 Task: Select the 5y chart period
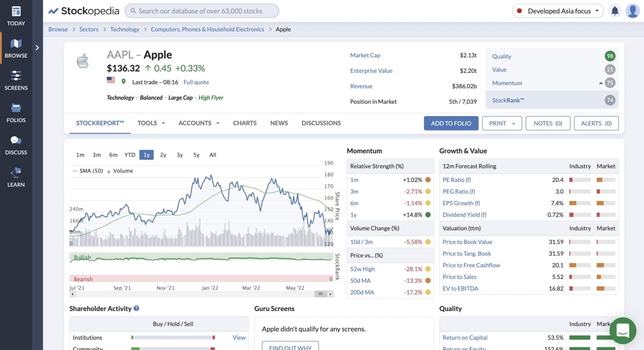pyautogui.click(x=196, y=154)
